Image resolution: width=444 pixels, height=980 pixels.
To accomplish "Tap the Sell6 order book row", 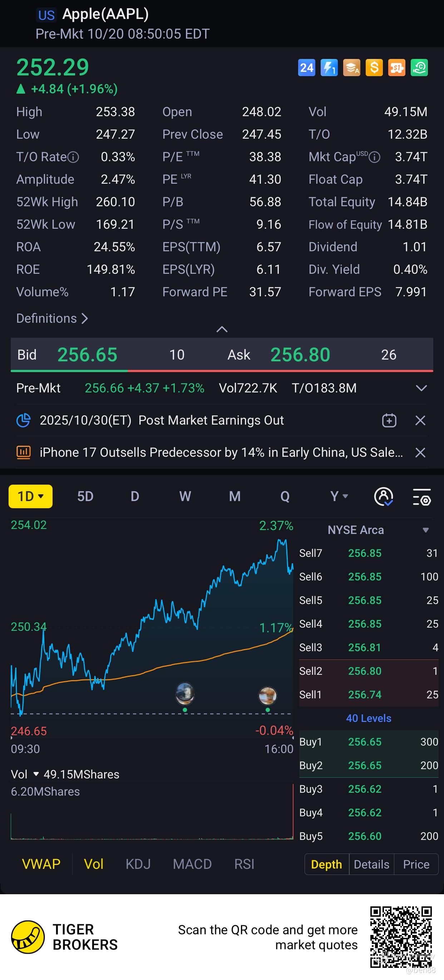I will pos(369,577).
